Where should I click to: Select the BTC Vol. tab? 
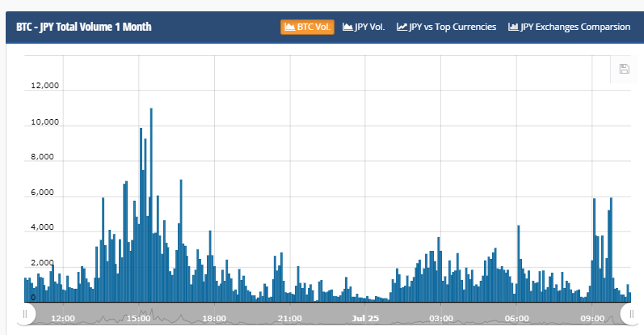(x=307, y=27)
